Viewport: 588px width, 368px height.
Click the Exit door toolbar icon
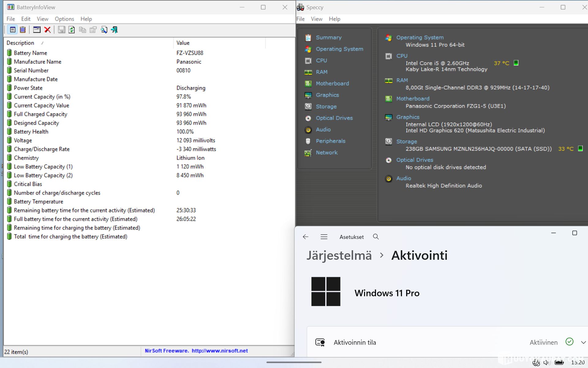click(115, 30)
